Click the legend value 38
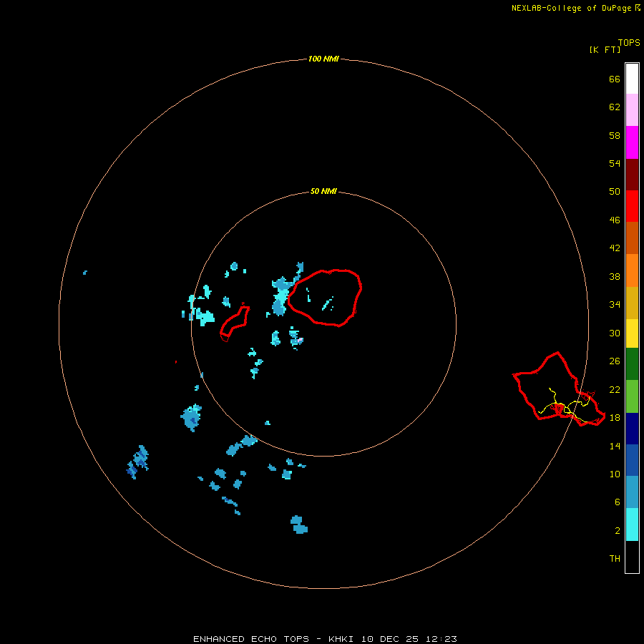Image resolution: width=644 pixels, height=644 pixels. tap(615, 276)
